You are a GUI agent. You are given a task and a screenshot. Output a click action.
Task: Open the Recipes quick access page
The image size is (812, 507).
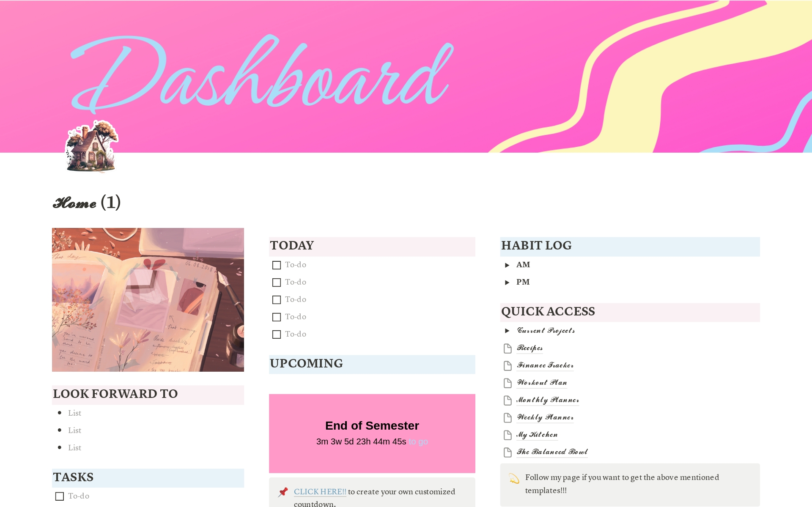pyautogui.click(x=529, y=348)
